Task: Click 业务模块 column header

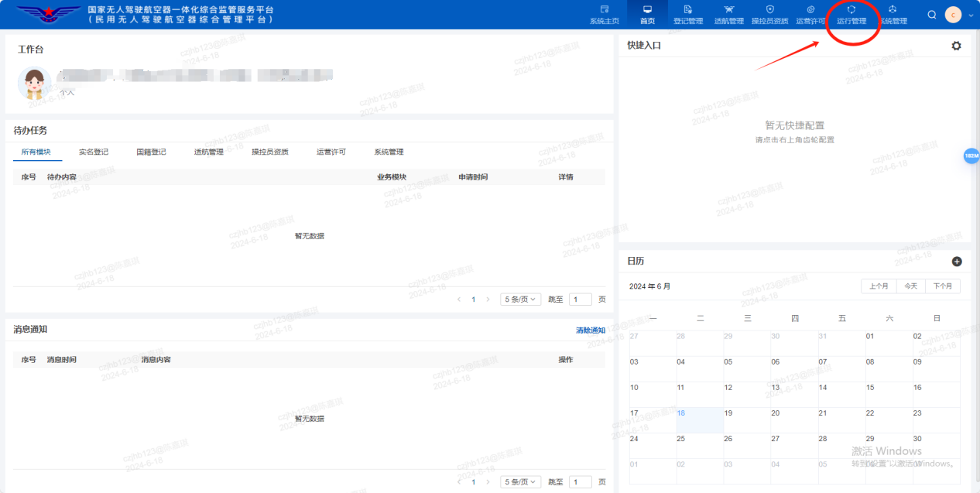Action: pos(392,177)
